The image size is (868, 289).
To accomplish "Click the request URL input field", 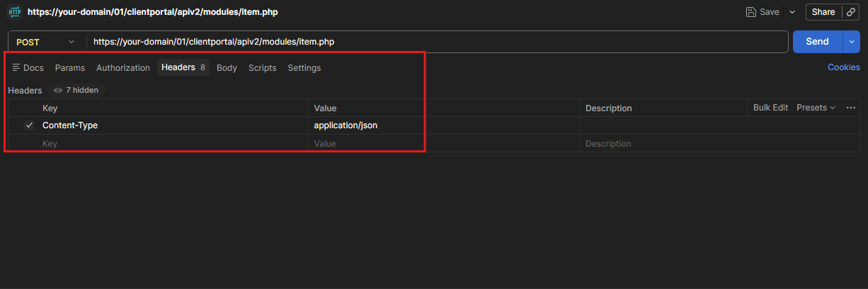I will point(438,42).
